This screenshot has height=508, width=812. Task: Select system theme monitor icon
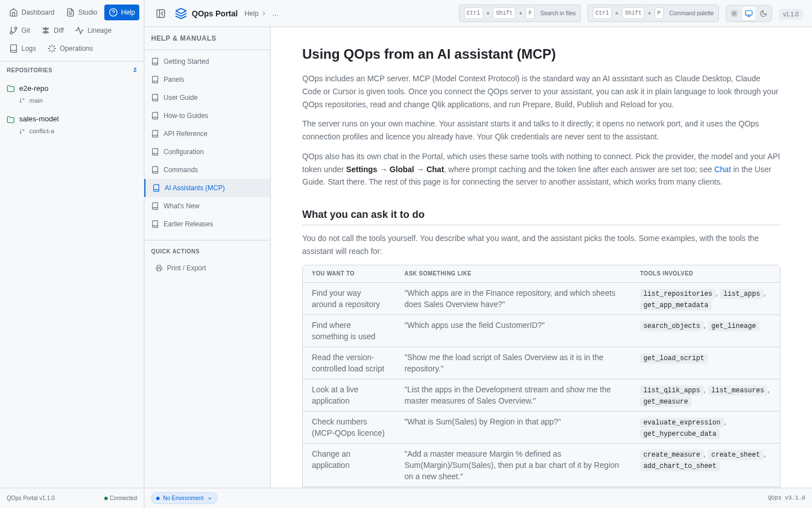click(749, 14)
